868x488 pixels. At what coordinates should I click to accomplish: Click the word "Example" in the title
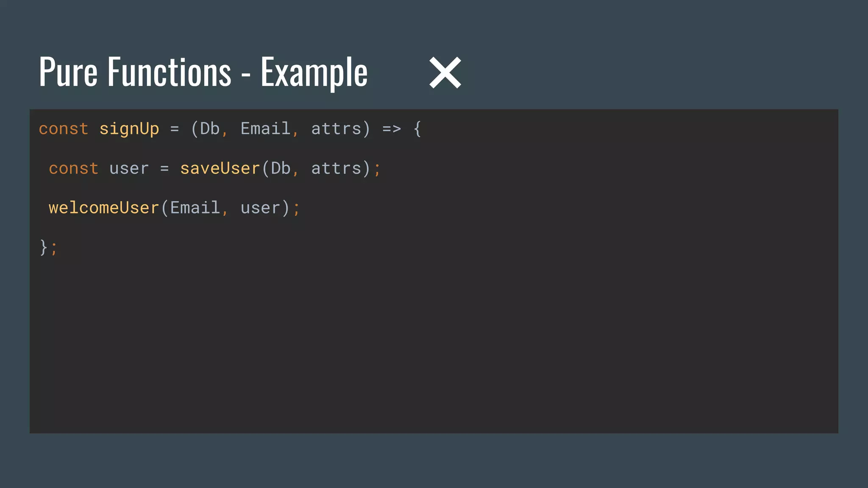point(314,73)
